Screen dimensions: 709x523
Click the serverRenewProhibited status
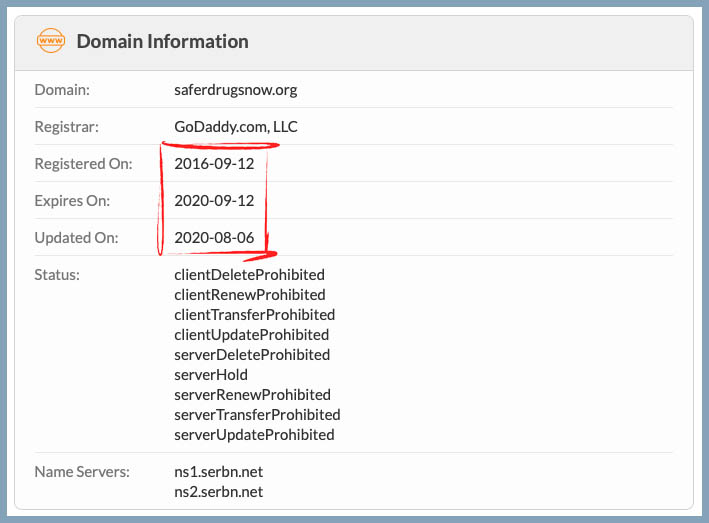[x=252, y=395]
